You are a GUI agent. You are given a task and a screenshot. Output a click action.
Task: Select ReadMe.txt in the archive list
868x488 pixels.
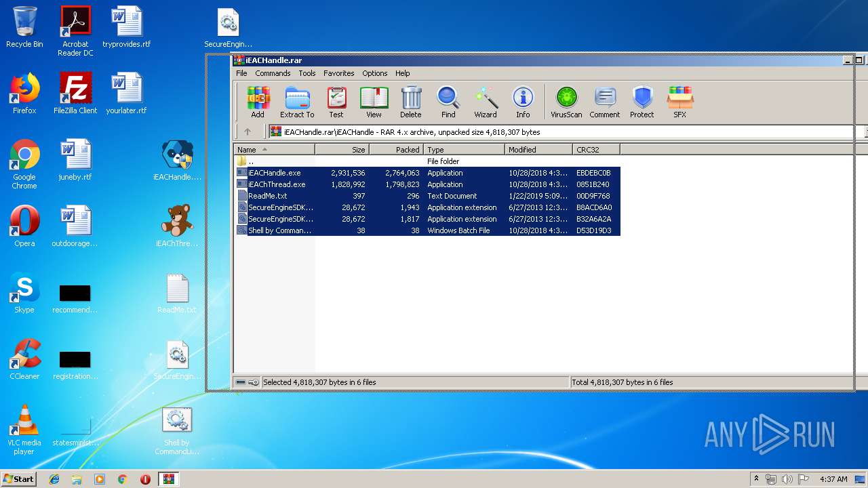pos(427,196)
